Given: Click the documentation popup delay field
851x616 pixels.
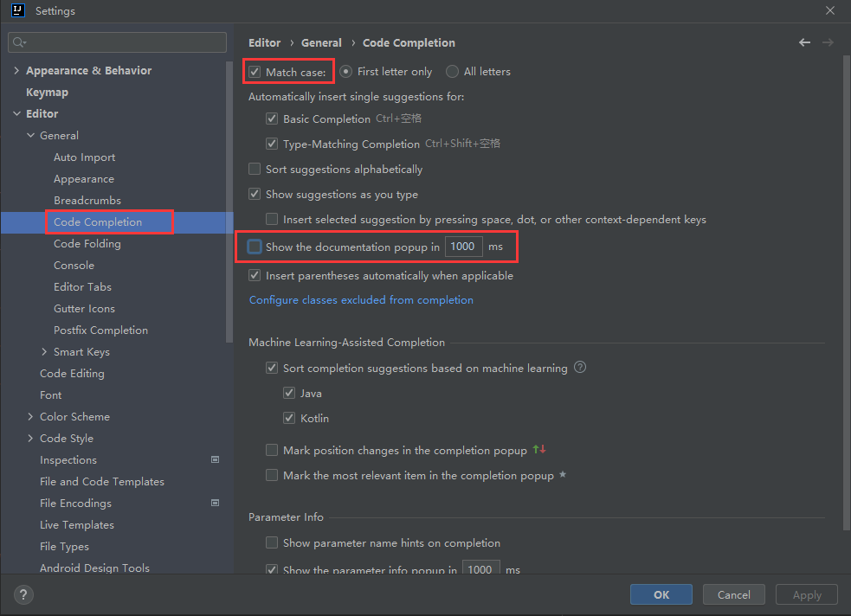Looking at the screenshot, I should 463,247.
